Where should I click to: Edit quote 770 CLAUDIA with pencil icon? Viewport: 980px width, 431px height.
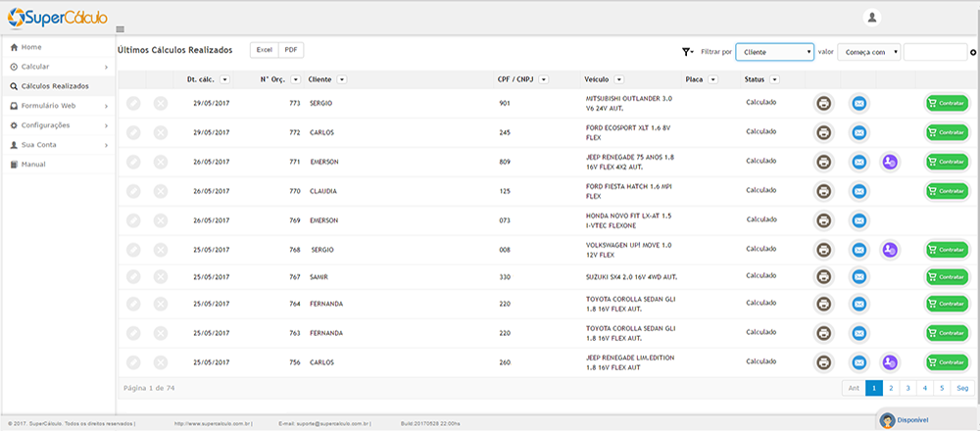pyautogui.click(x=133, y=191)
